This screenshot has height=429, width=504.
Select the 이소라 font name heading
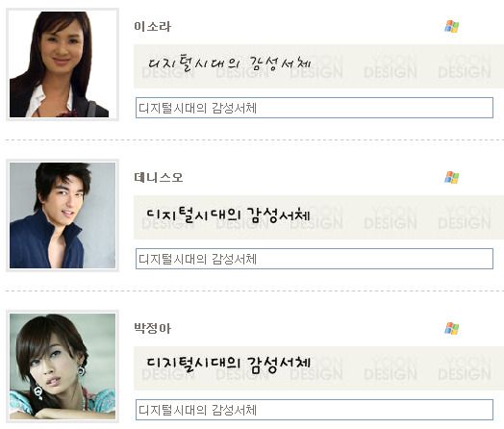tap(152, 27)
